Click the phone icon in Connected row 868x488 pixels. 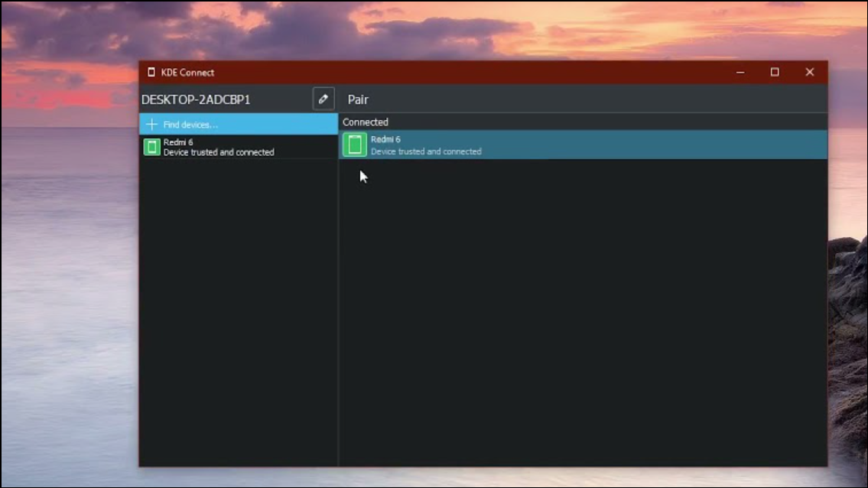point(355,145)
